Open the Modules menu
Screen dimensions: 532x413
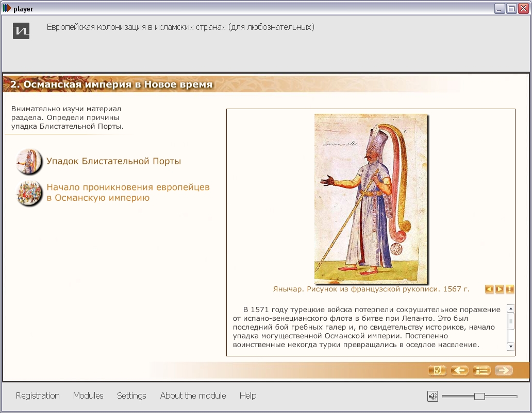[88, 395]
